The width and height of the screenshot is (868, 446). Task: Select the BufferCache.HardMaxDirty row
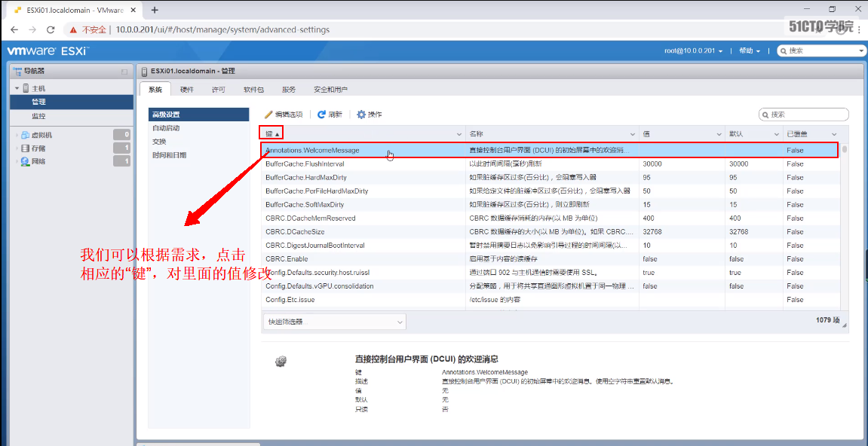point(551,178)
